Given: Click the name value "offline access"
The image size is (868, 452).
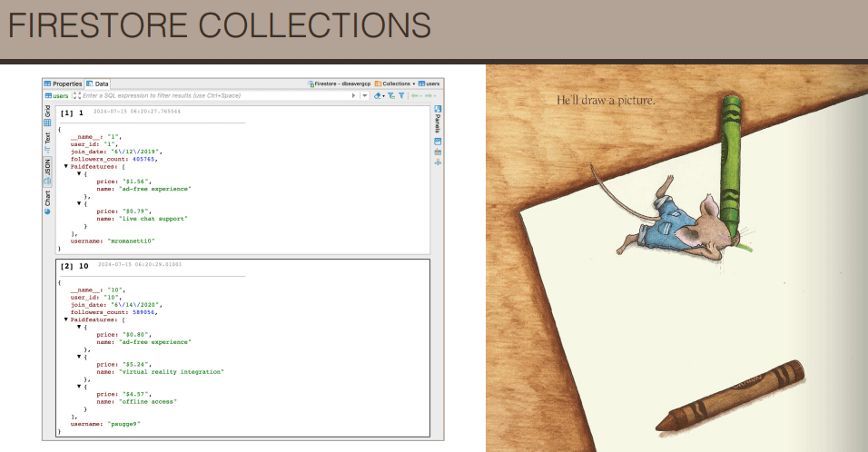Looking at the screenshot, I should [148, 402].
